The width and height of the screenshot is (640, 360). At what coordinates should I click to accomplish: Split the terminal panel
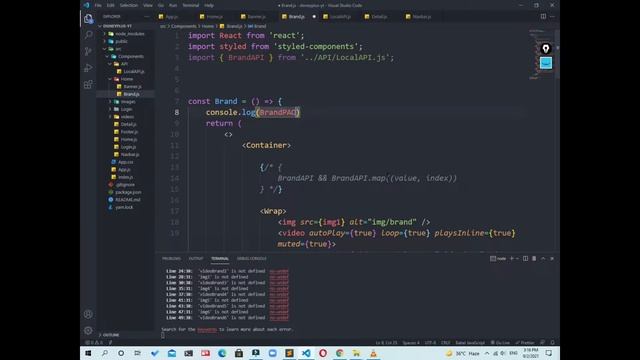click(x=525, y=258)
